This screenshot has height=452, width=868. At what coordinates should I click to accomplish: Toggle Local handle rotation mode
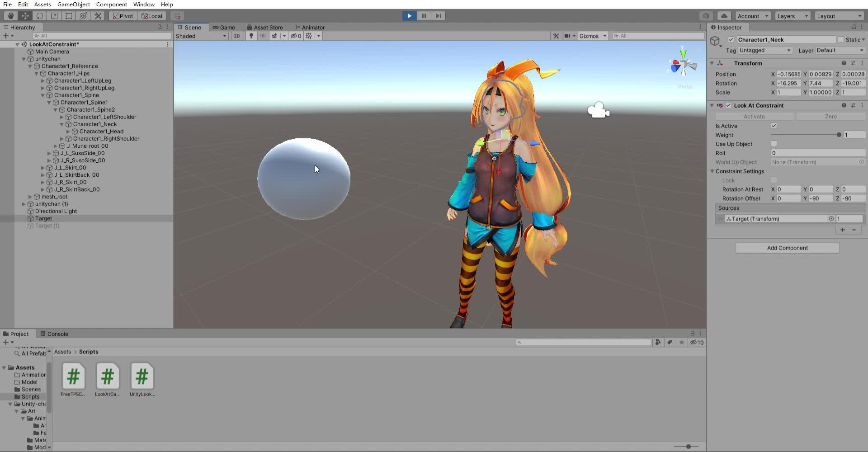point(152,16)
